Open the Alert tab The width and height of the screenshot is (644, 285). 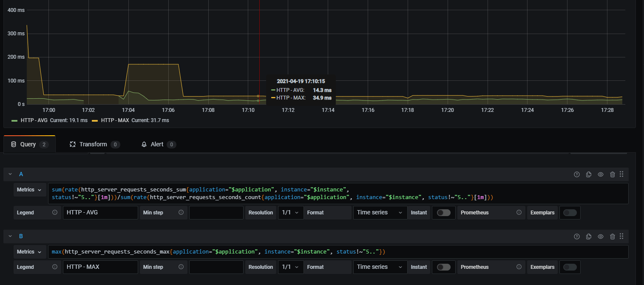tap(157, 145)
